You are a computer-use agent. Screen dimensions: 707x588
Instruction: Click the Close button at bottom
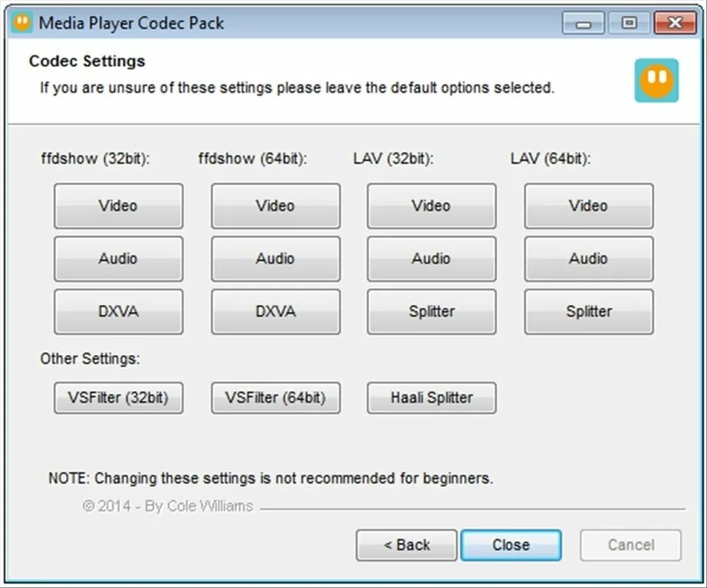point(511,545)
